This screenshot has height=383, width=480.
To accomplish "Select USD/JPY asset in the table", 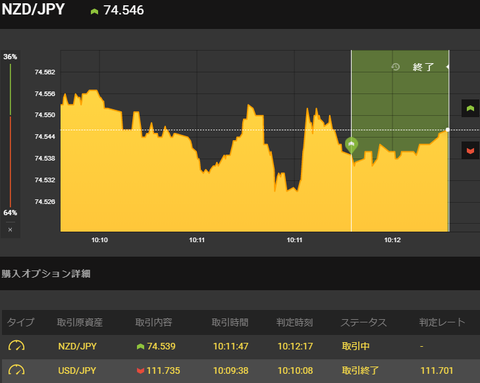I will click(77, 371).
